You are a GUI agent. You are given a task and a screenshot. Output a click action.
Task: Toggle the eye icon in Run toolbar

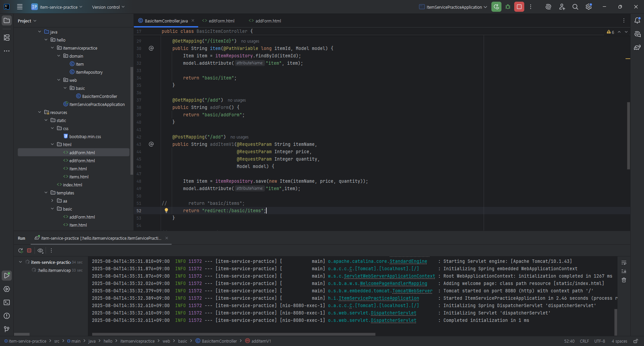pyautogui.click(x=40, y=250)
